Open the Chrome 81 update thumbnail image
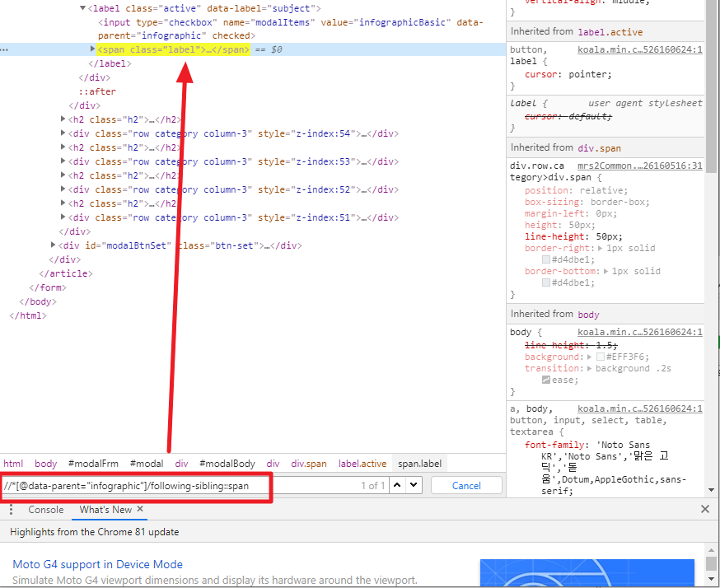Screen dimensions: 720x588 pyautogui.click(x=587, y=572)
